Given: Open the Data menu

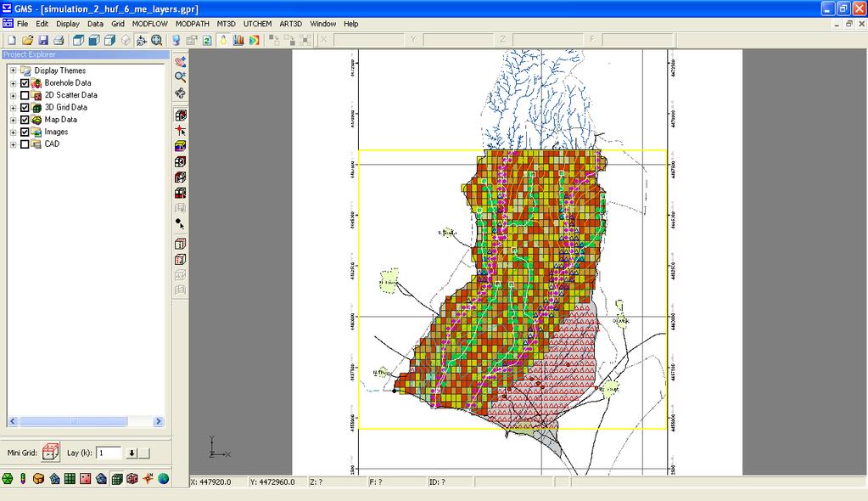Looking at the screenshot, I should coord(95,24).
